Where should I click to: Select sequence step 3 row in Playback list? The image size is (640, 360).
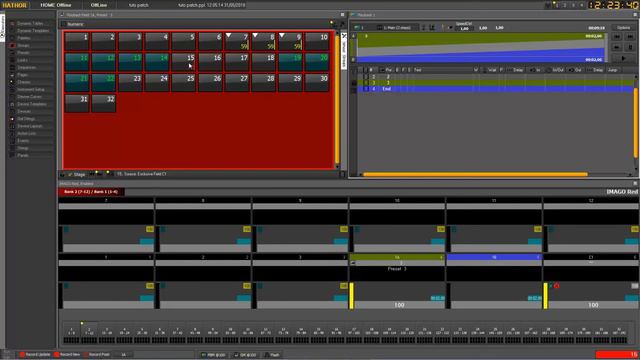coord(496,83)
